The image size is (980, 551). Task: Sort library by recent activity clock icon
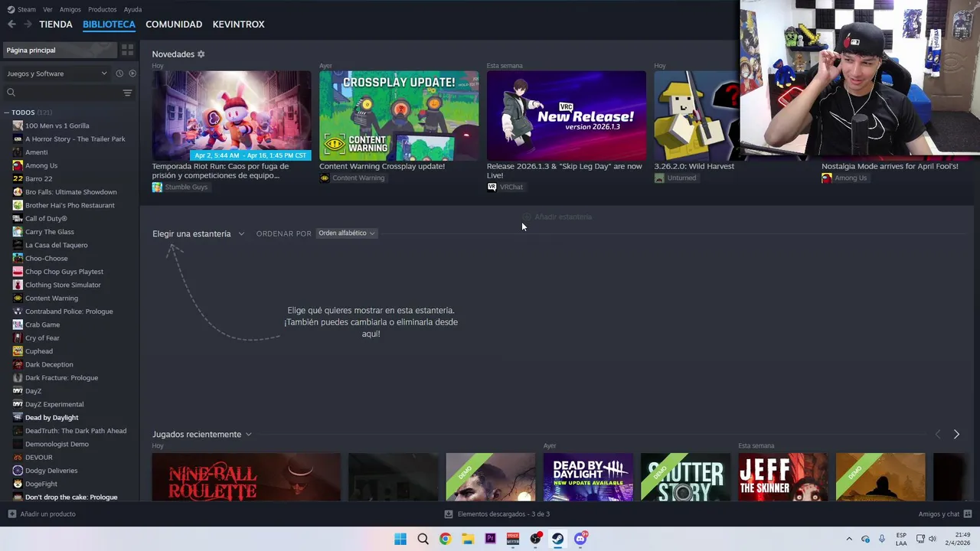(119, 73)
